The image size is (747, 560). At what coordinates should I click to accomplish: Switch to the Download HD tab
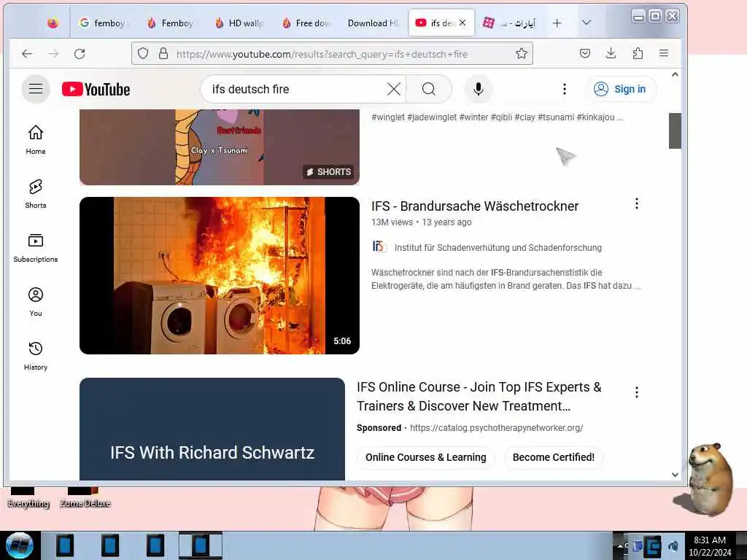click(x=374, y=23)
